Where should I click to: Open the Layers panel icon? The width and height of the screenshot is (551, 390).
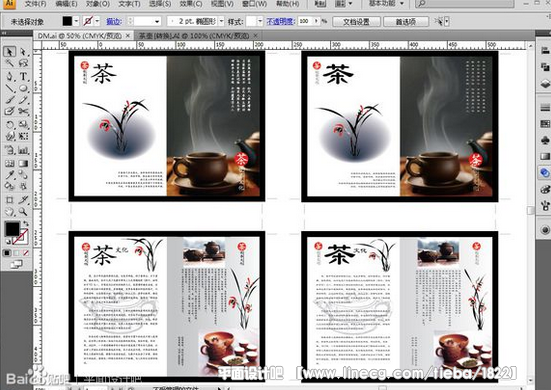pyautogui.click(x=545, y=84)
